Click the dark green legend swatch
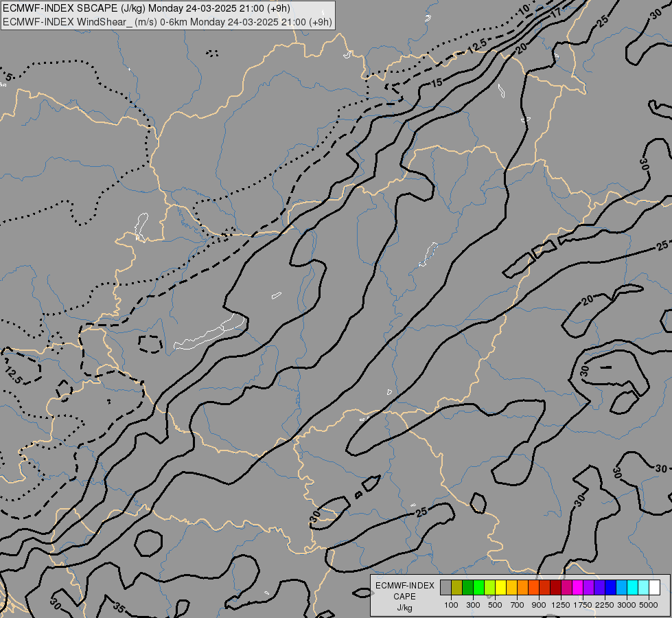 coord(468,587)
